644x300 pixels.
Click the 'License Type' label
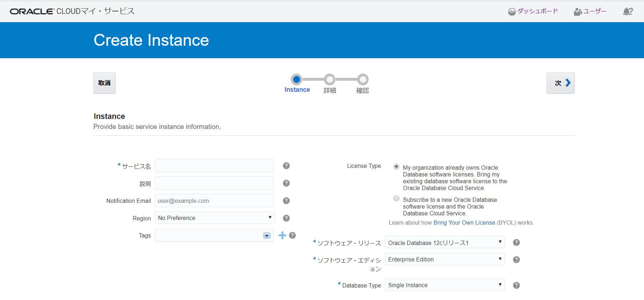point(364,166)
